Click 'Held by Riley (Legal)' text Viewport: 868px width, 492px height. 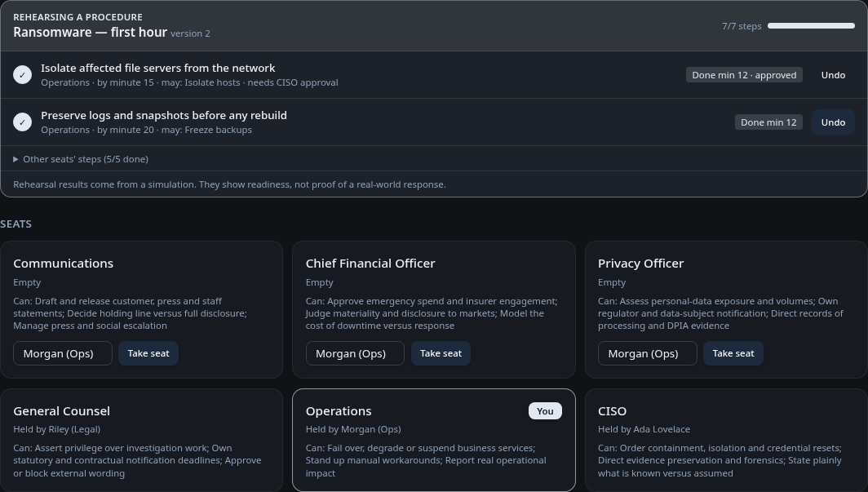[x=56, y=429]
